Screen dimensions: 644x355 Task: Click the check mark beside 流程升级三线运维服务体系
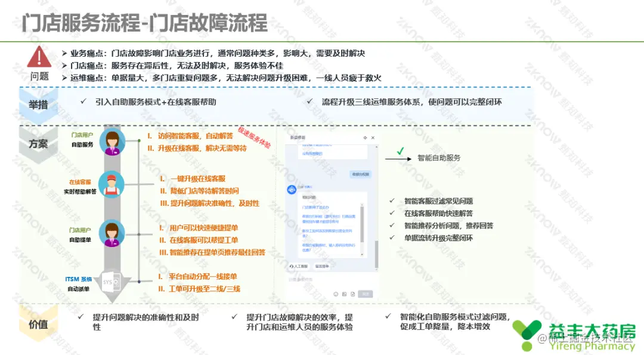310,101
